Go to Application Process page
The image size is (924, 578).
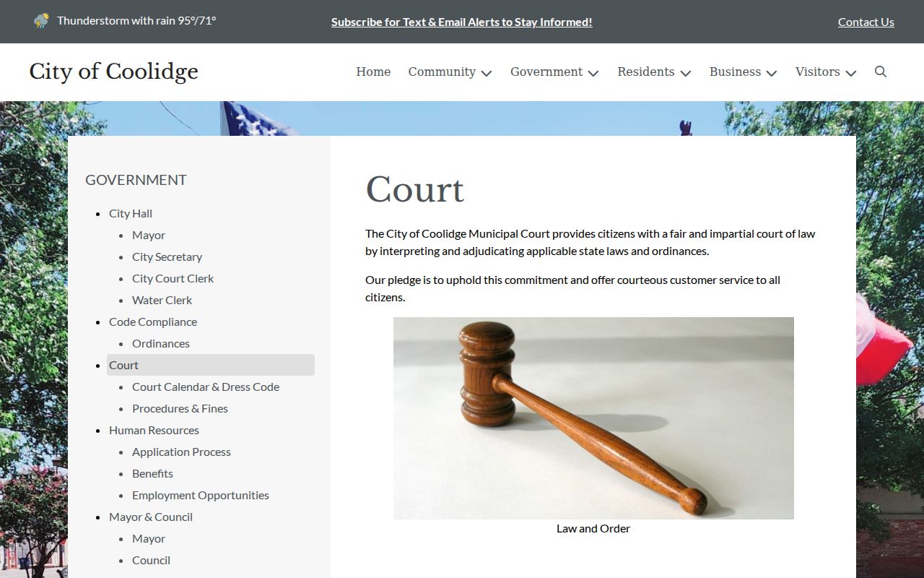pyautogui.click(x=181, y=452)
